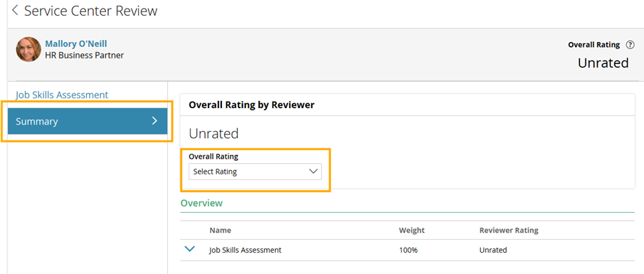Screen dimensions: 644x274
Task: Click the Overview section heading
Action: (x=201, y=203)
